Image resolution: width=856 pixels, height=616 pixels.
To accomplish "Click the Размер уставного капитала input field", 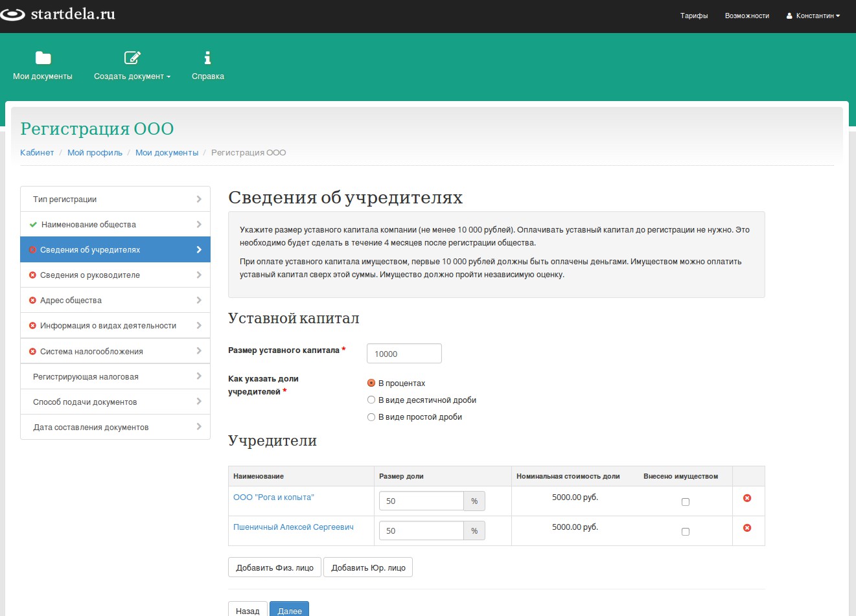I will (404, 354).
